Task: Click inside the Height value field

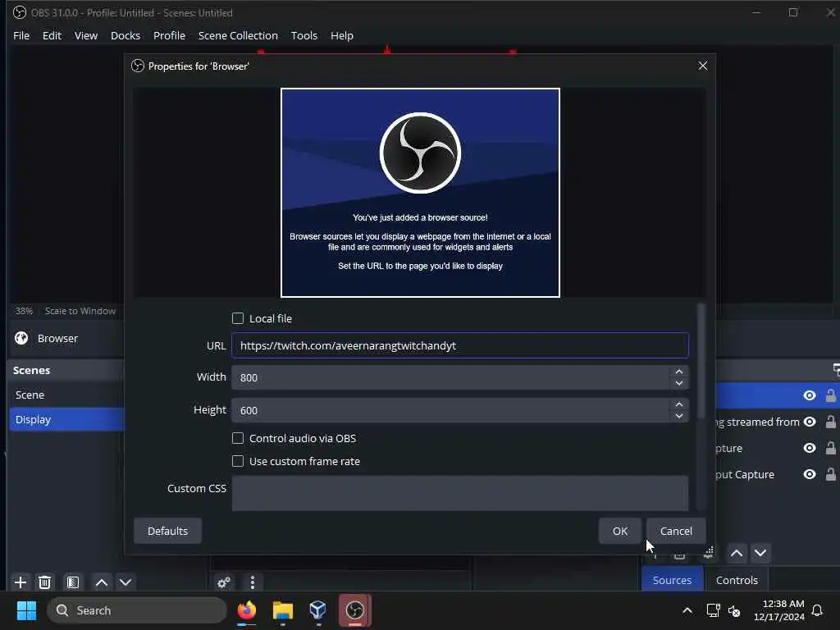Action: (450, 410)
